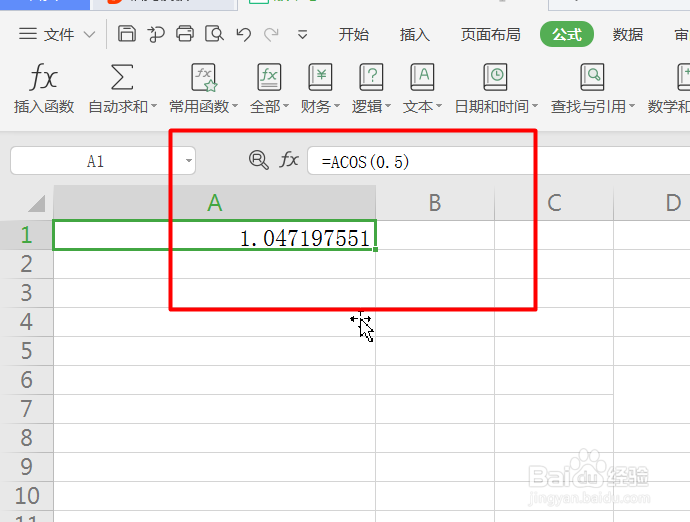Select row 5 header
Screen dimensions: 690x522
click(x=26, y=351)
